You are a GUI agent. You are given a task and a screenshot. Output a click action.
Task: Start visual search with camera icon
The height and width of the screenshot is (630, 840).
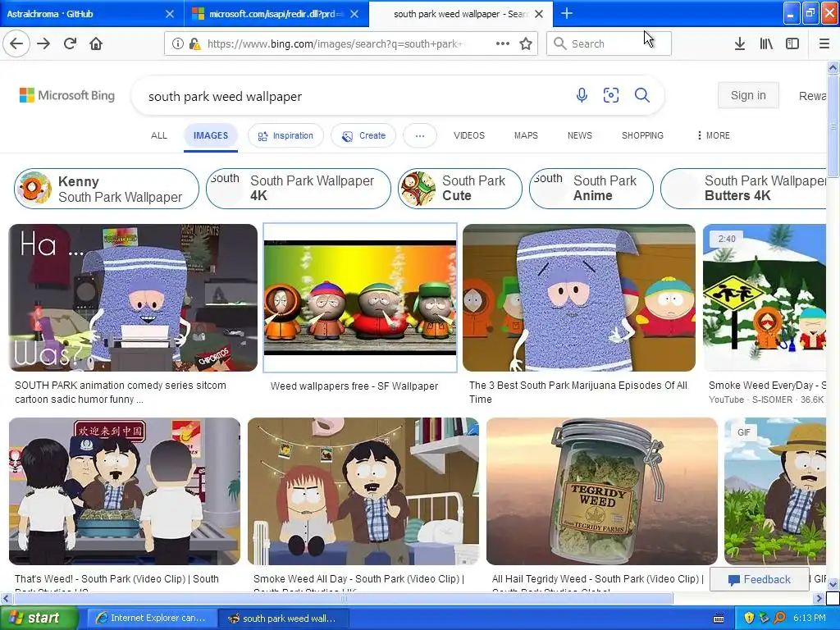tap(611, 95)
